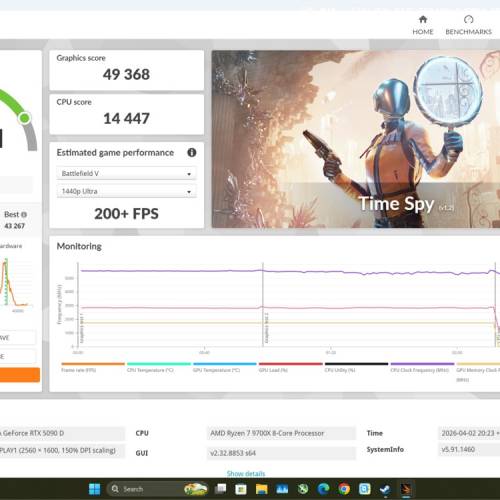Click the AMD Ryzen 7 9700X processor field
Viewport: 500px width, 500px height.
[x=281, y=433]
